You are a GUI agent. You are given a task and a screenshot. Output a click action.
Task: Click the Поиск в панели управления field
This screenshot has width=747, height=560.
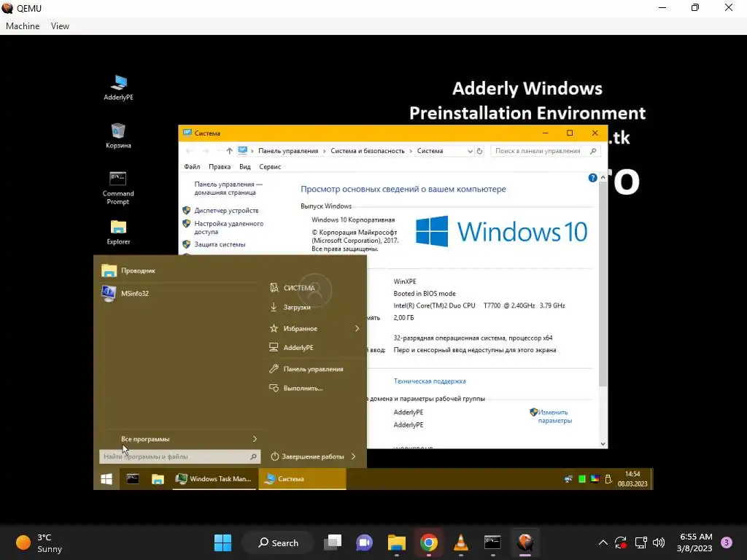546,151
